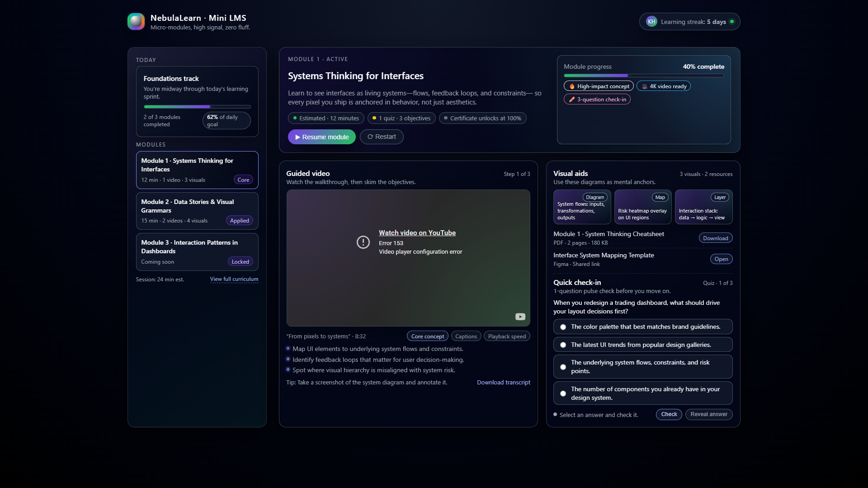Viewport: 868px width, 488px height.
Task: Click the Watch video on YouTube link
Action: (417, 232)
